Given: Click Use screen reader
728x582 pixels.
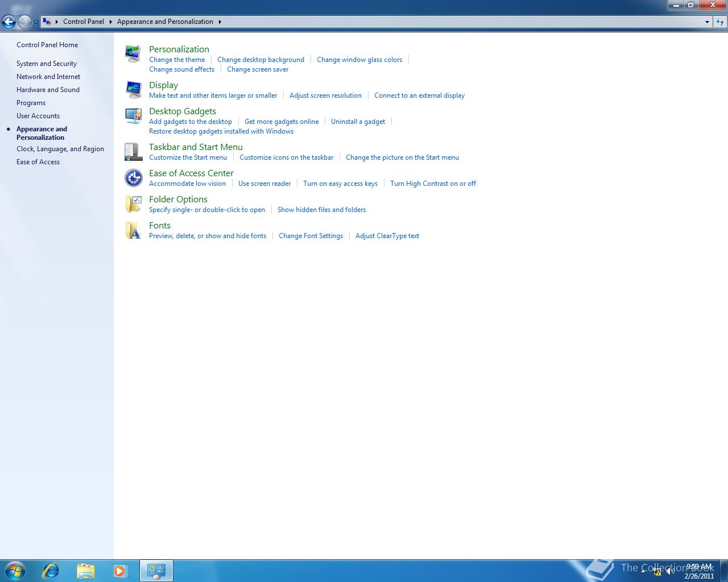Looking at the screenshot, I should pos(264,184).
